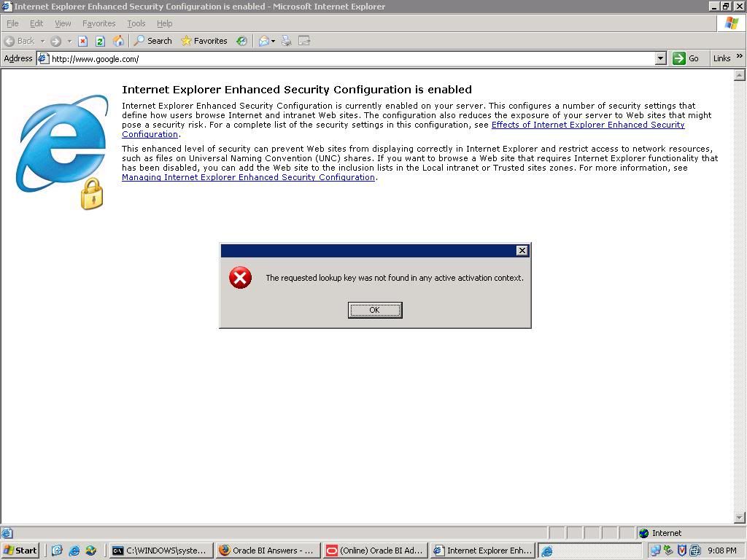Stop page loading with Stop icon
The image size is (747, 560).
click(83, 41)
